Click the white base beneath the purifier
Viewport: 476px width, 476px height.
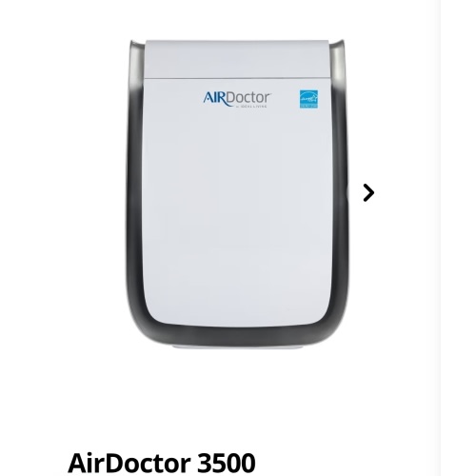[x=236, y=347]
